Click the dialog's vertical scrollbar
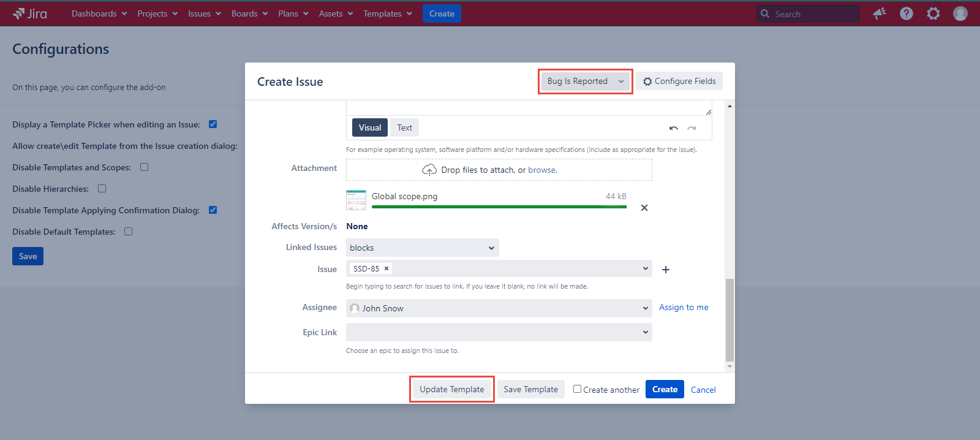Screen dimensions: 980x440 point(729,319)
